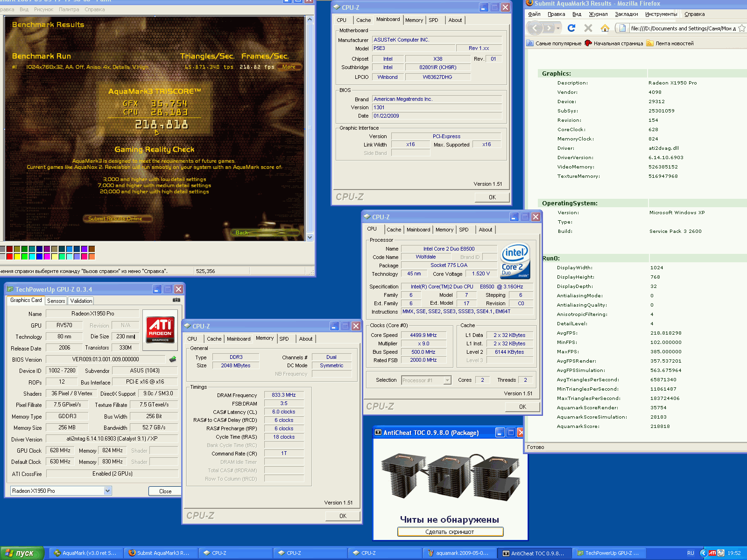The height and width of the screenshot is (560, 747).
Task: Expand hidden system tray icons arrow
Action: 703,553
